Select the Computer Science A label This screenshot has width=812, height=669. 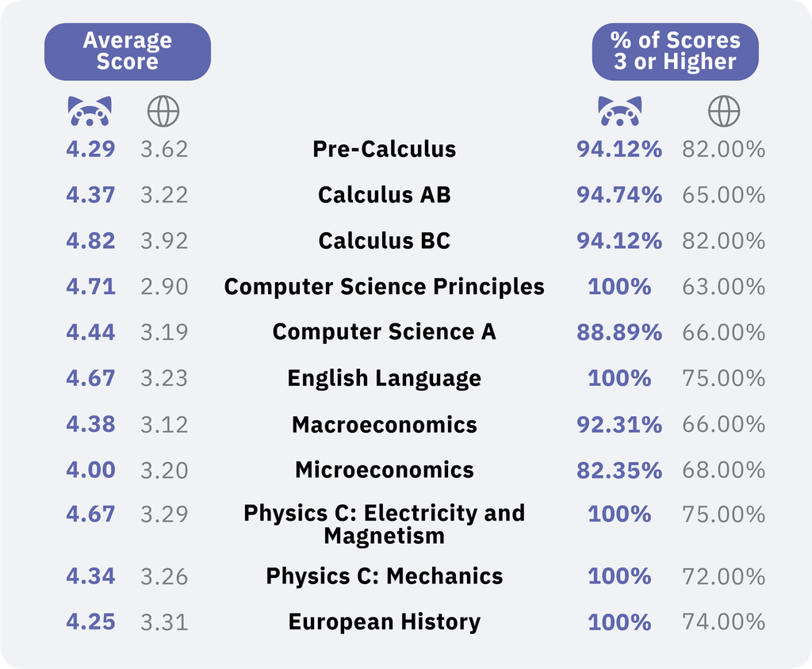(x=385, y=332)
